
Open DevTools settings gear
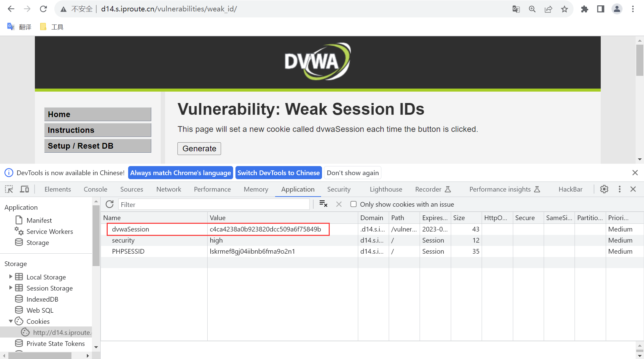pyautogui.click(x=604, y=189)
